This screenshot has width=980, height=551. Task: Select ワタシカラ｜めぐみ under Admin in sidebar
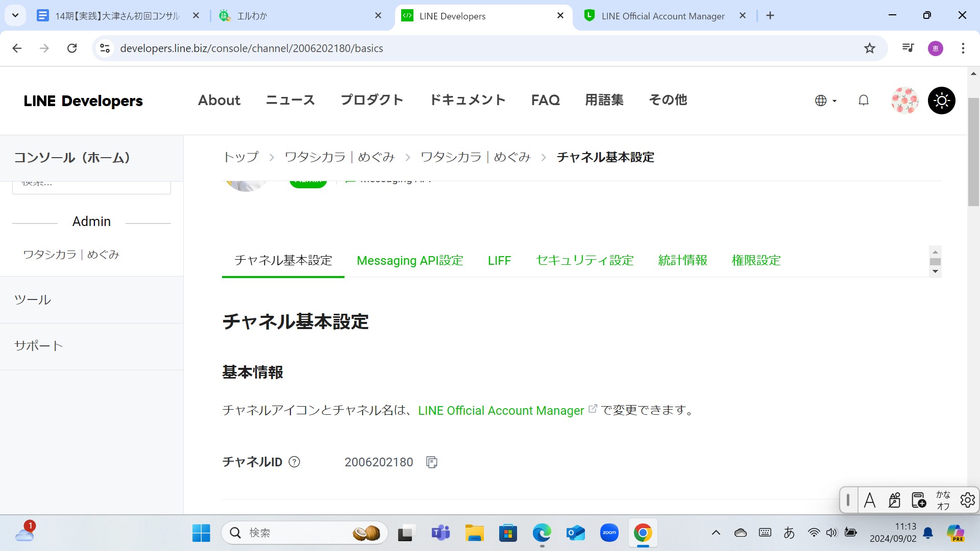(x=71, y=255)
